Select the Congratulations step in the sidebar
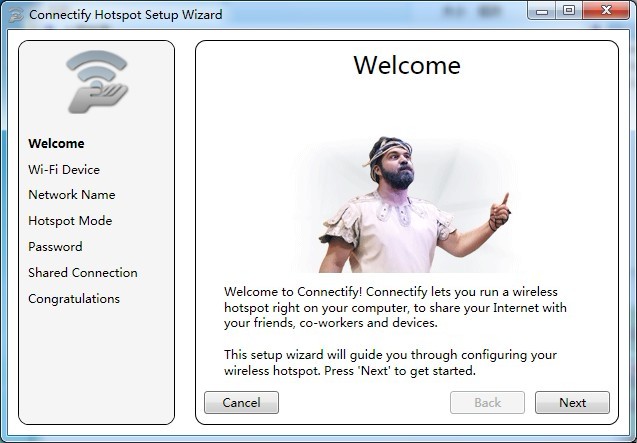Viewport: 637px width, 443px height. tap(74, 299)
